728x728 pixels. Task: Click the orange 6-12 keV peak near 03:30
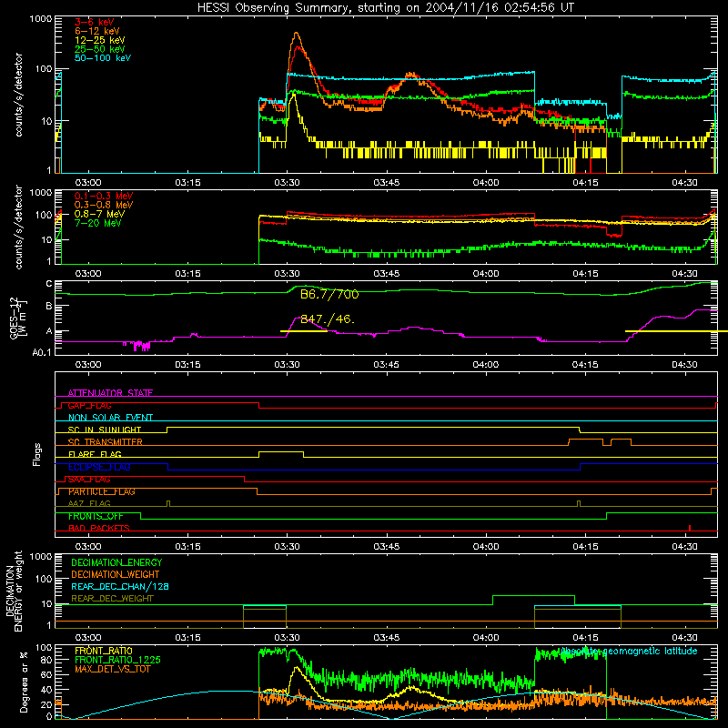pyautogui.click(x=297, y=34)
